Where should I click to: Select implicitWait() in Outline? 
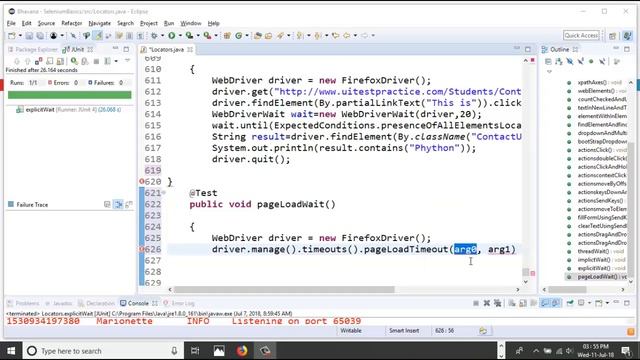pyautogui.click(x=597, y=260)
